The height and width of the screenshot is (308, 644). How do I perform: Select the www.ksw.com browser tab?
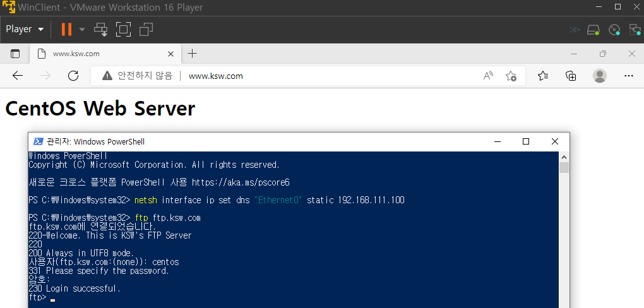coord(105,54)
